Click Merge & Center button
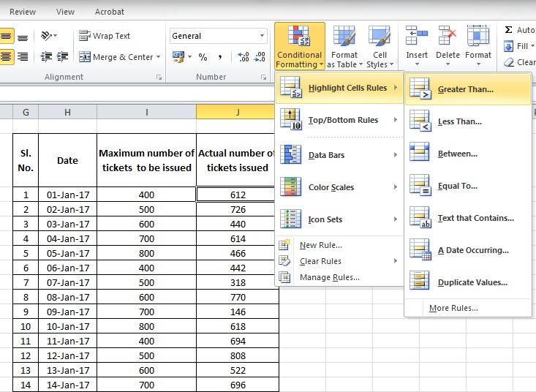 (116, 57)
